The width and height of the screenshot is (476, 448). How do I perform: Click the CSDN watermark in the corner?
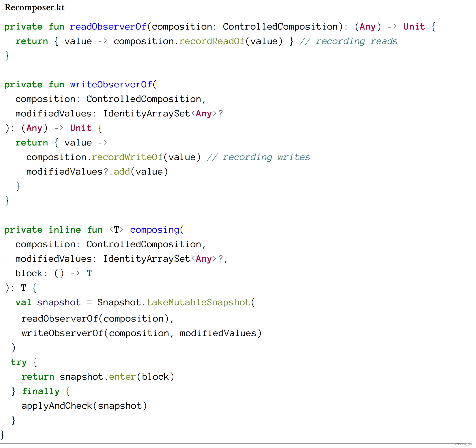pyautogui.click(x=463, y=444)
